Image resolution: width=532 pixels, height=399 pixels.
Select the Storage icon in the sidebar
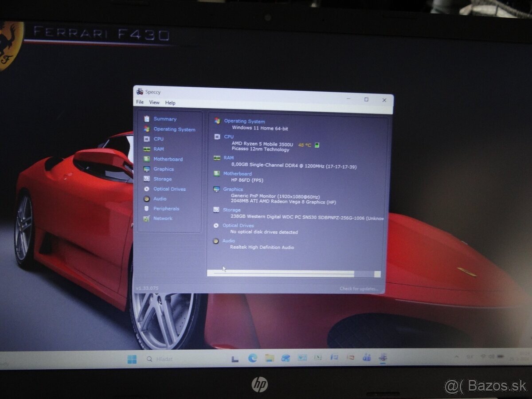(146, 179)
